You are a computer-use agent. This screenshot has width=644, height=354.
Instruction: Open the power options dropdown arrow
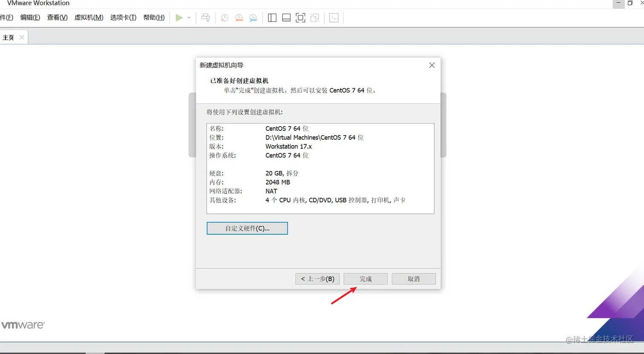(x=189, y=18)
